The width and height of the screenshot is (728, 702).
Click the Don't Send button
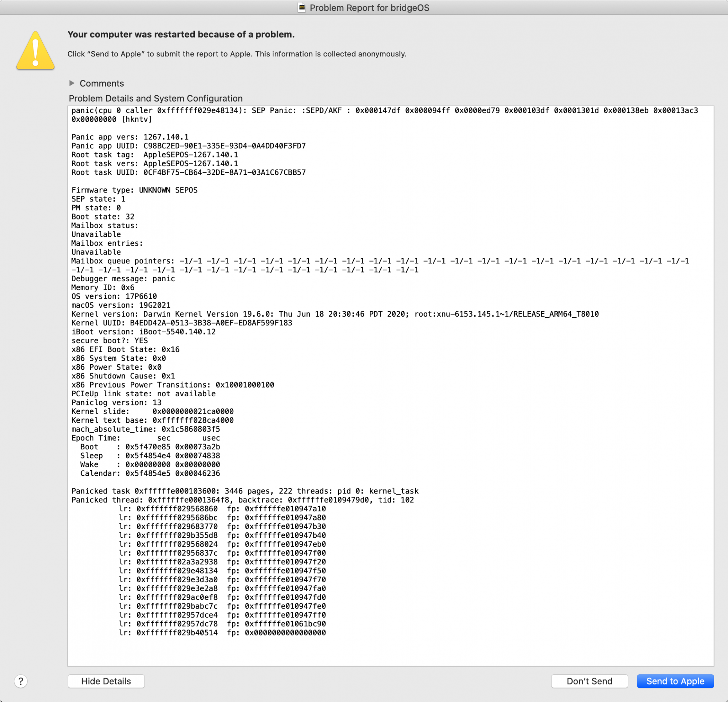[x=589, y=681]
